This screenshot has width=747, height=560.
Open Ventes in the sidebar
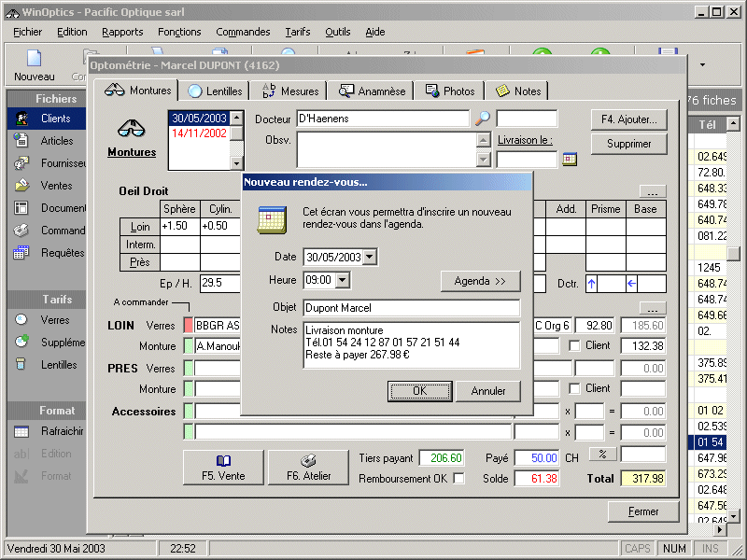click(56, 186)
